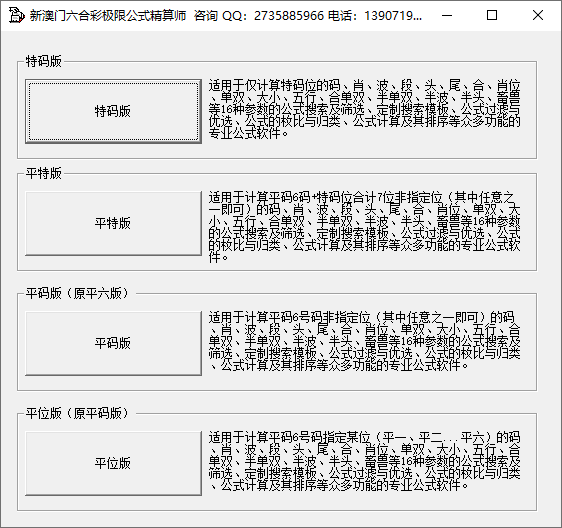Click the 平特版 description mentioning 7位非指定位

click(x=365, y=227)
